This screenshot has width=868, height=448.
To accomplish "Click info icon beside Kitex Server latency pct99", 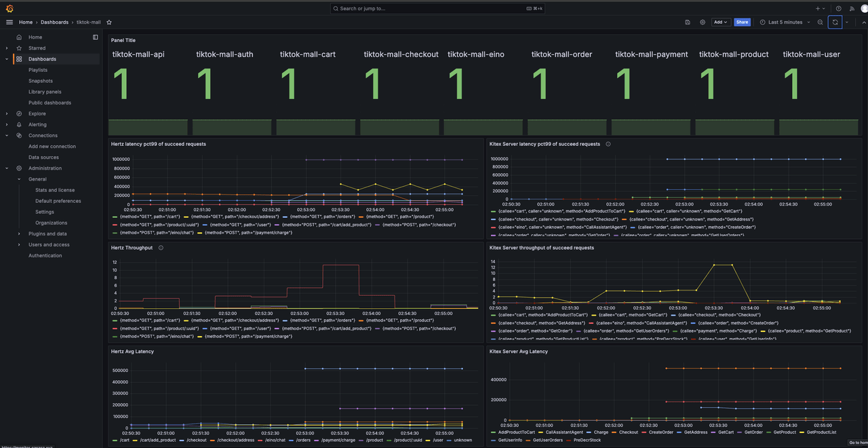I will 608,144.
